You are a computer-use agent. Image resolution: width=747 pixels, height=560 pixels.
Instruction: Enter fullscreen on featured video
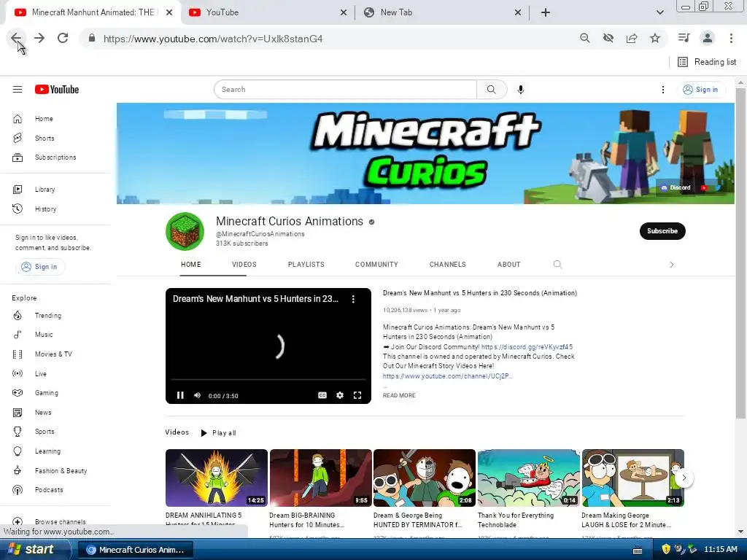pos(357,395)
